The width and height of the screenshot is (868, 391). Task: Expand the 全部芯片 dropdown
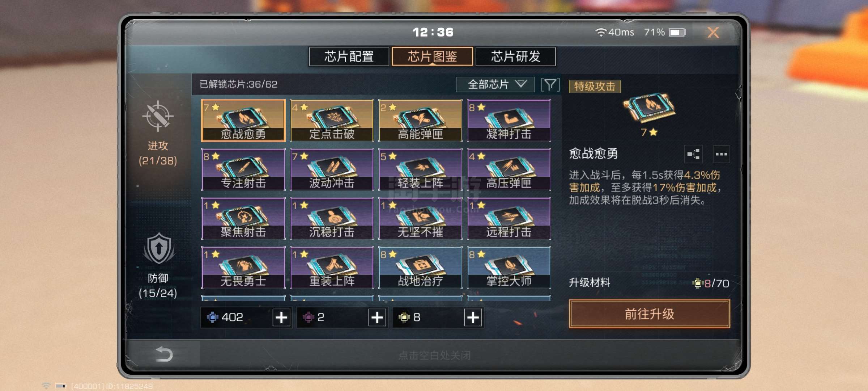[495, 84]
